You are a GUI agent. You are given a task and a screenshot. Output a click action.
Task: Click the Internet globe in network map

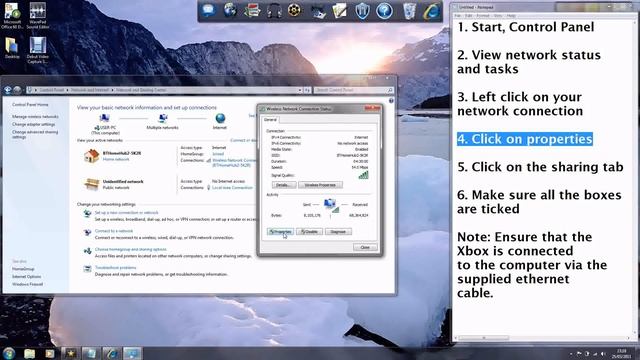tap(220, 118)
